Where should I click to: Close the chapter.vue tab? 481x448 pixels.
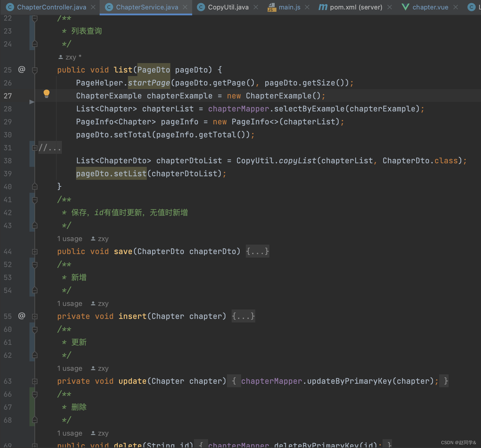456,7
